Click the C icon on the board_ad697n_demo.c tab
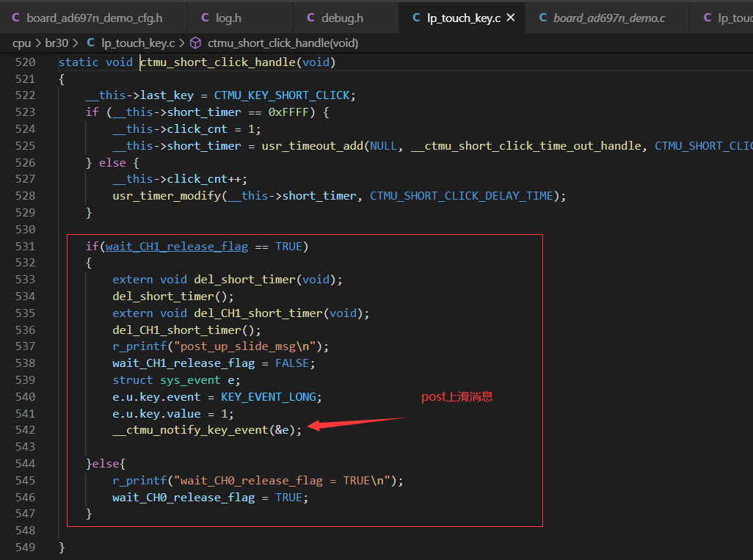753x560 pixels. [x=543, y=18]
